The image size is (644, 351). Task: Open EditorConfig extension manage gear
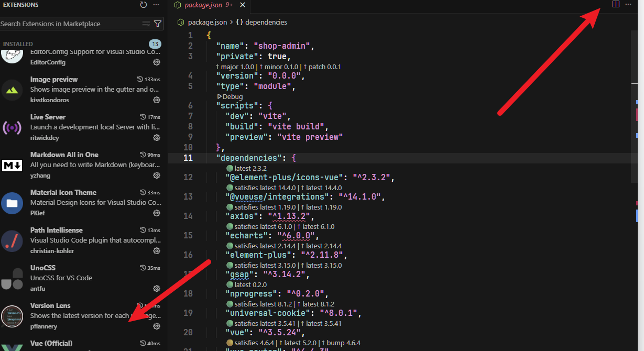pos(156,62)
